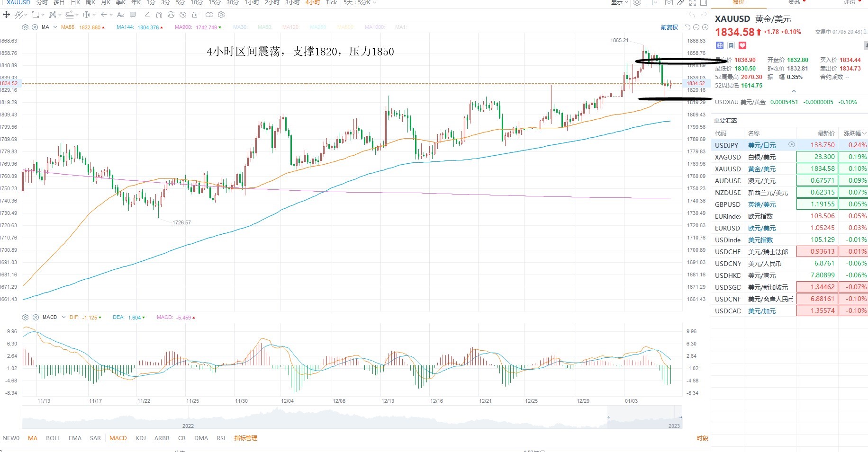Remove the MACD indicator with X icon
Viewport: 868px width, 452px height.
(36, 317)
